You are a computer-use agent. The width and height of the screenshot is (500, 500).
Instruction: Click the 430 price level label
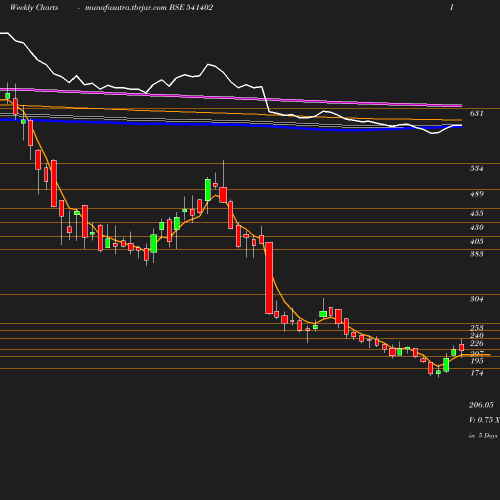tap(477, 227)
